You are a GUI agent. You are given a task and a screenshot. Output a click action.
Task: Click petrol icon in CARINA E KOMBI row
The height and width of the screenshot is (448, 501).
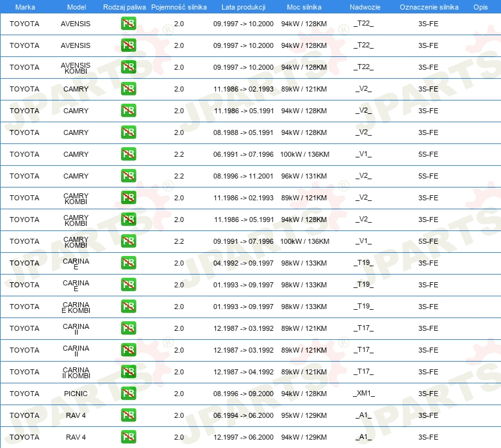click(128, 306)
